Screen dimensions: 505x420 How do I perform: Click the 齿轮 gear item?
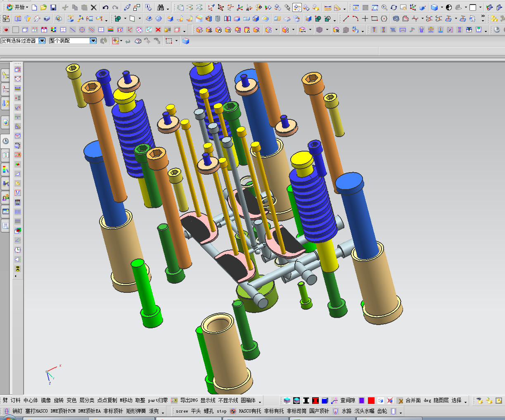(x=382, y=411)
